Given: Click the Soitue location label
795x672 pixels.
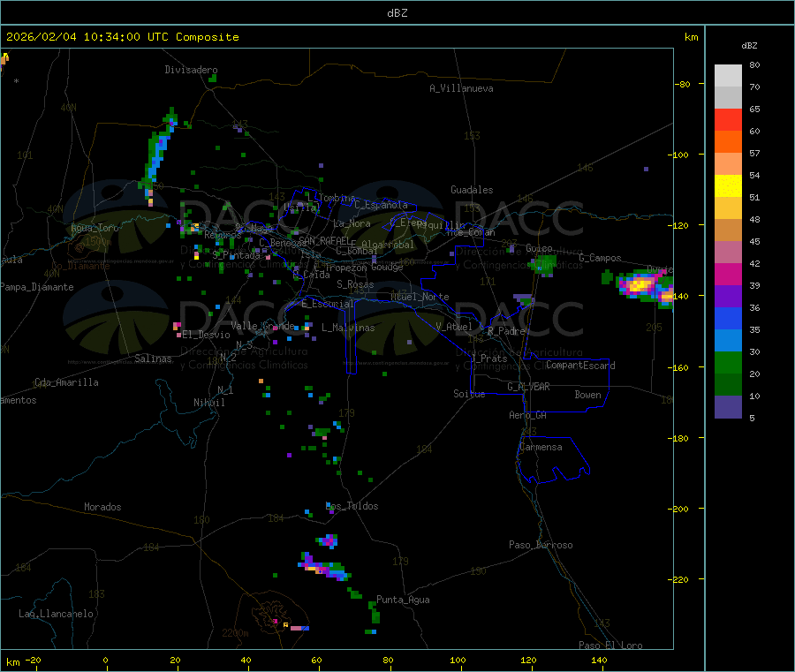Looking at the screenshot, I should (x=469, y=394).
